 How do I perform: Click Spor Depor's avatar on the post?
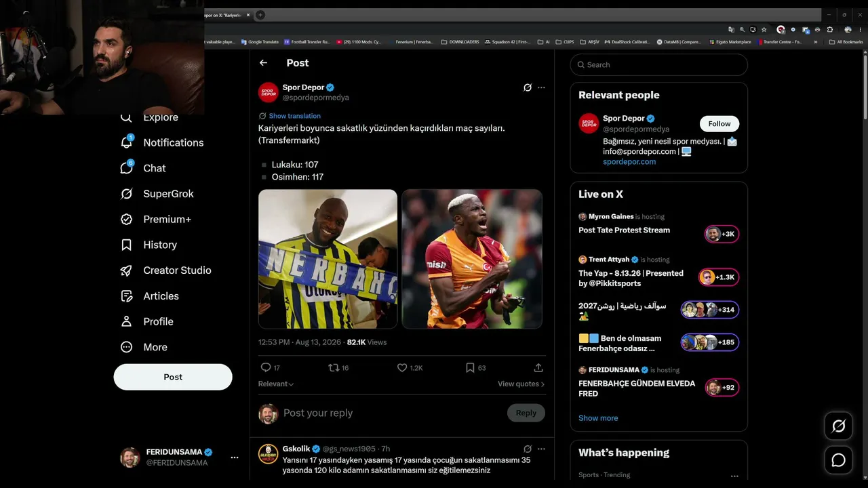coord(269,92)
